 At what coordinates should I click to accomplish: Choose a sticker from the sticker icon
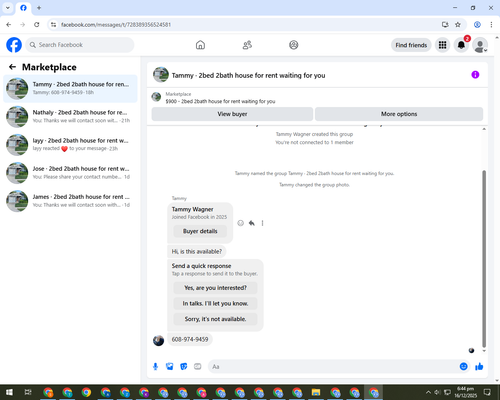click(184, 367)
